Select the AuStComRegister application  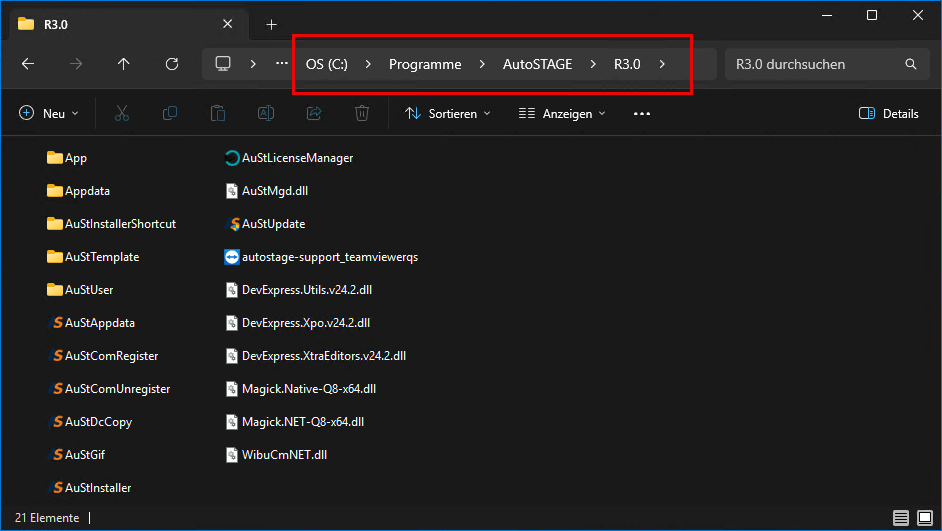click(102, 356)
